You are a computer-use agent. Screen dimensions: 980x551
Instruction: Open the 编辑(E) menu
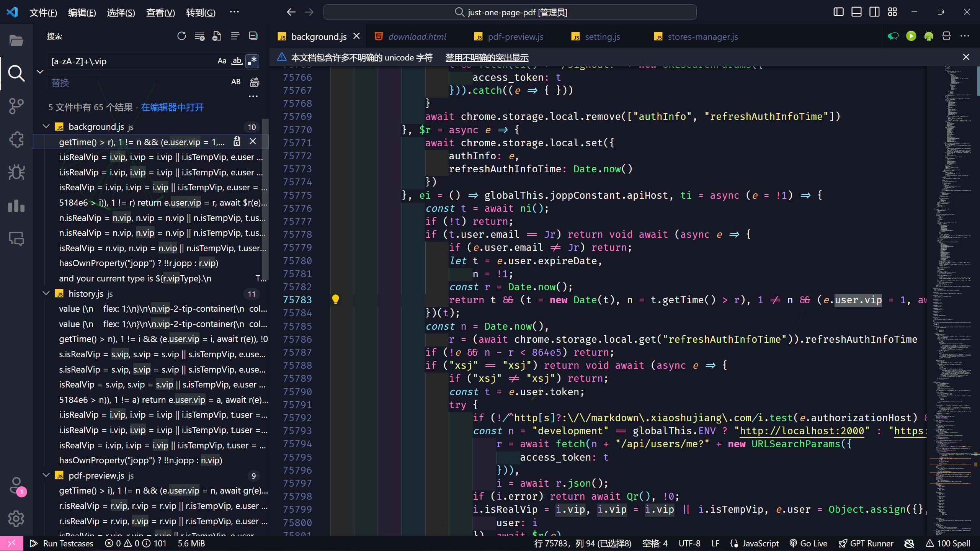coord(82,13)
